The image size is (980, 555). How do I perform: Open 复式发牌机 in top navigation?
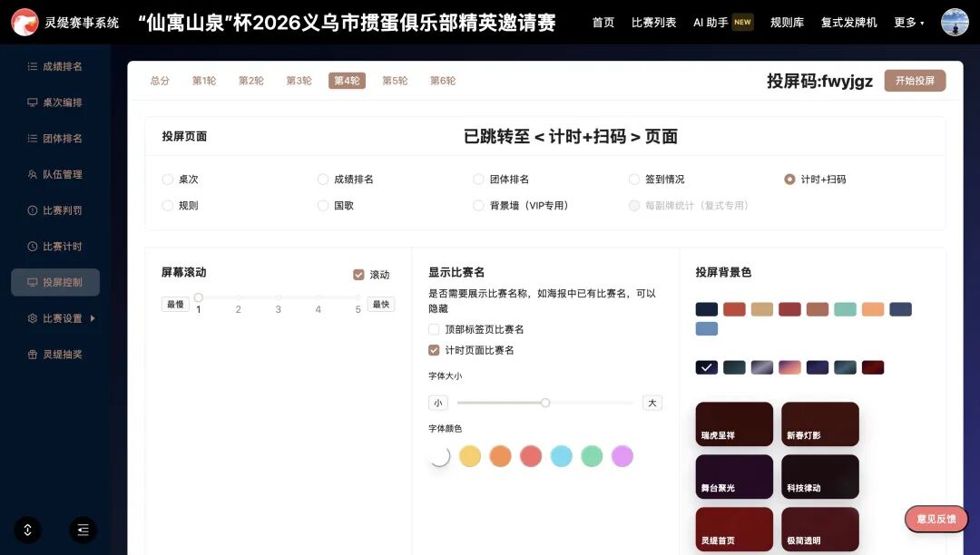[x=848, y=23]
